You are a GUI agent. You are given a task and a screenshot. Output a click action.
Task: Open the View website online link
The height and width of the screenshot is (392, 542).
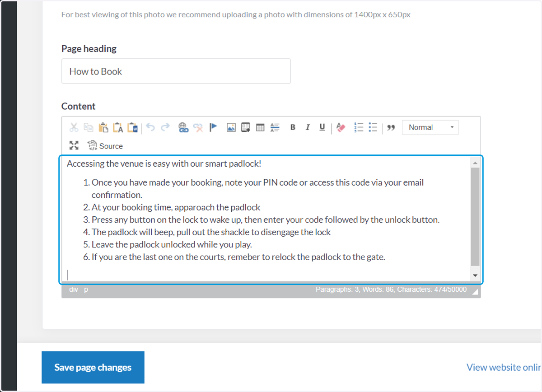[504, 367]
